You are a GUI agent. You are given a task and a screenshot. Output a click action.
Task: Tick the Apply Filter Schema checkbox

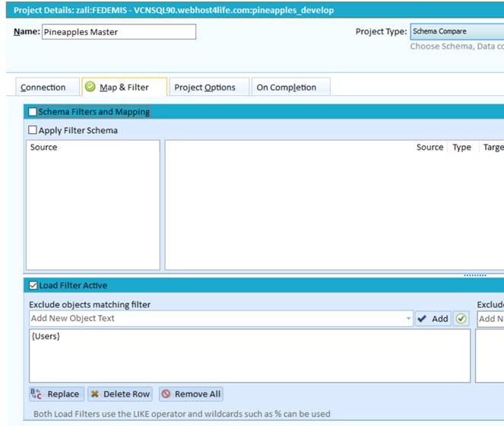click(x=33, y=131)
